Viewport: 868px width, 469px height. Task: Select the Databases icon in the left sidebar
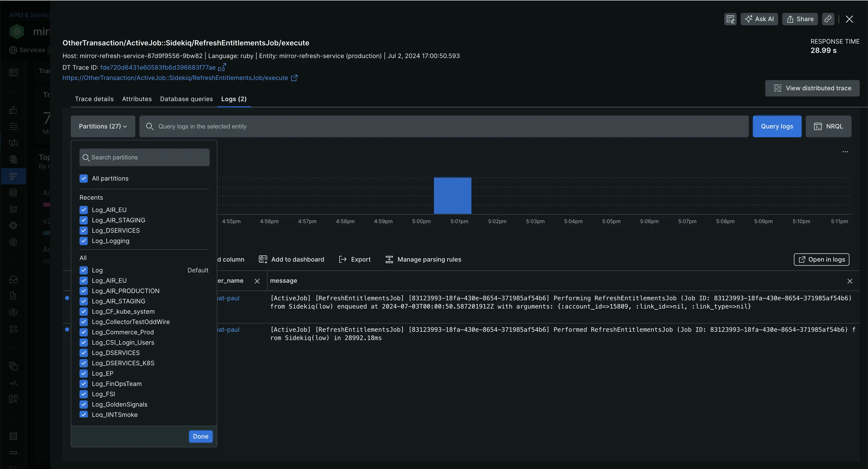point(13,192)
